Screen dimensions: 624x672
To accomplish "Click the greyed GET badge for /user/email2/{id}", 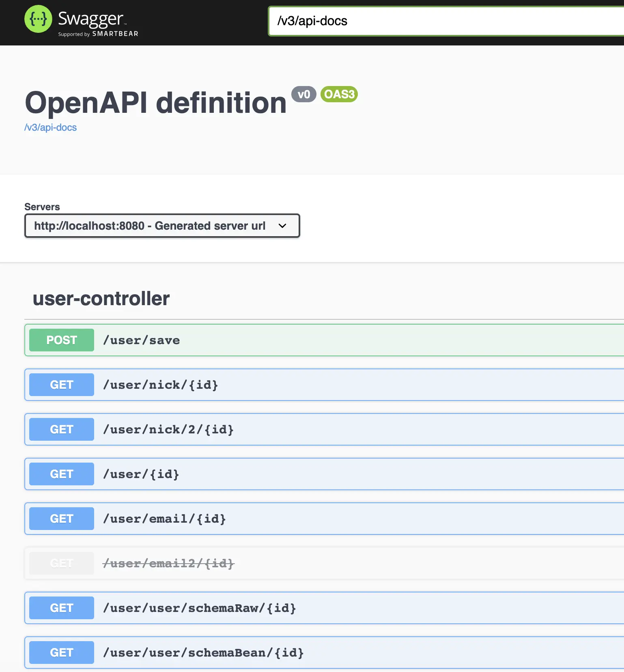I will (x=62, y=563).
